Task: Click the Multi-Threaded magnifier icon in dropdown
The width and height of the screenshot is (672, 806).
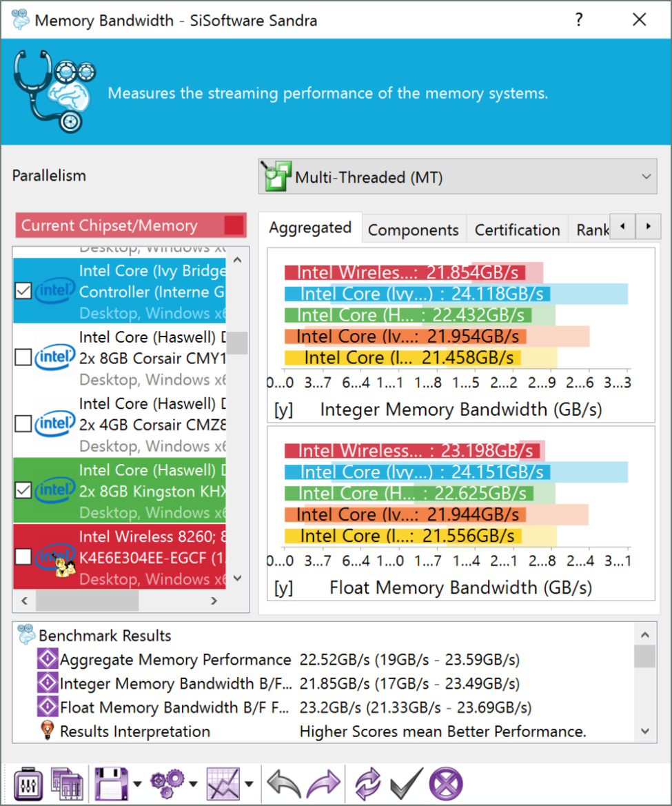Action: pyautogui.click(x=276, y=177)
